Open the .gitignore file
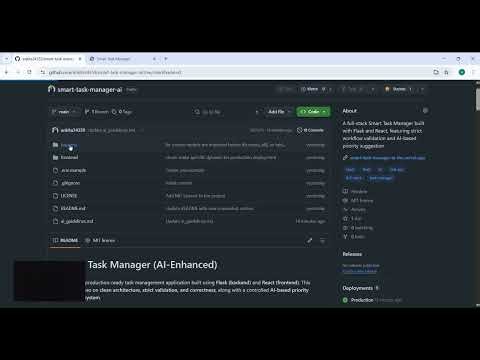480x360 pixels. point(70,183)
